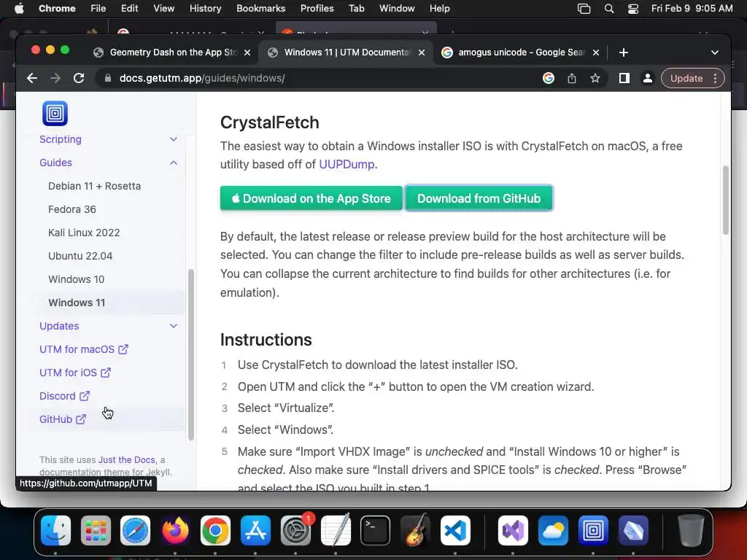
Task: Reload the page with the refresh icon
Action: (x=79, y=78)
